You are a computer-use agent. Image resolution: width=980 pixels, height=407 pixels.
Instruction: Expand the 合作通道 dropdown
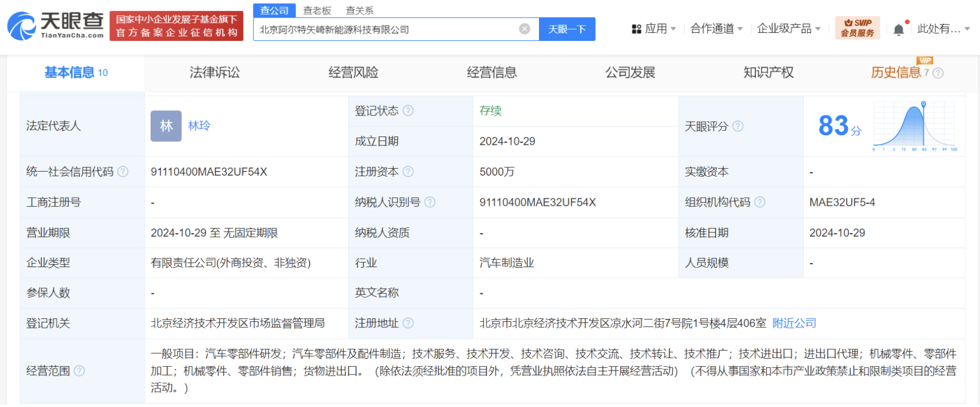716,29
